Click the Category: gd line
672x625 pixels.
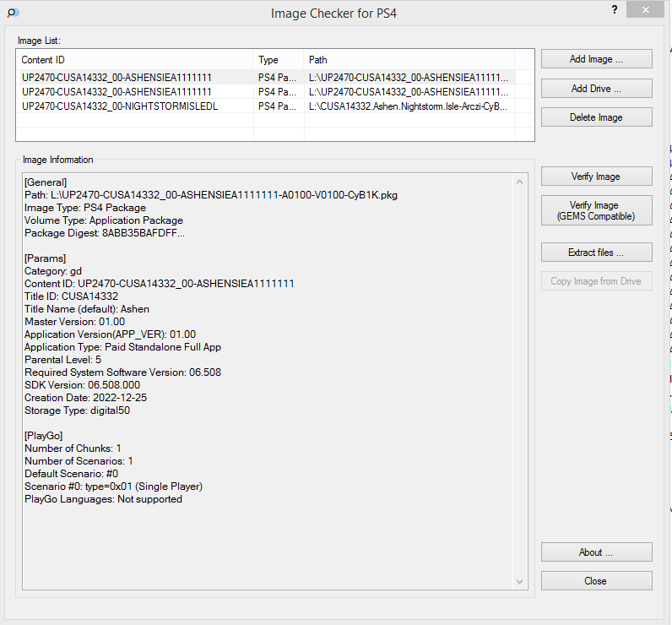click(x=53, y=271)
